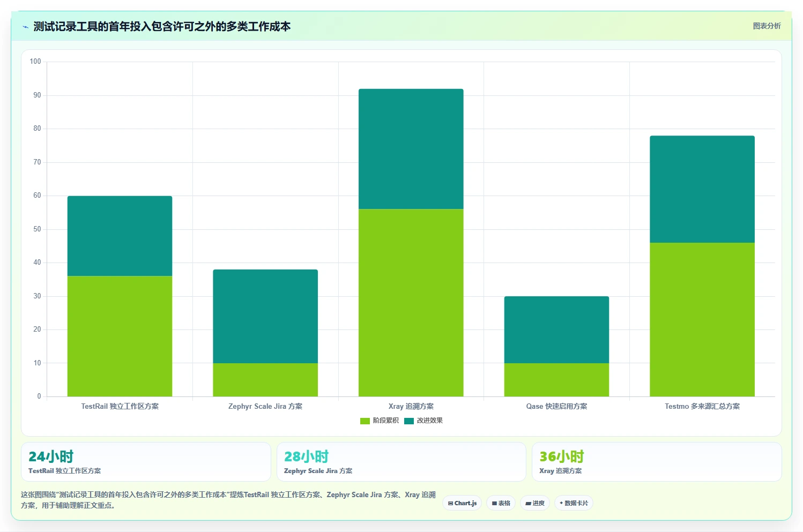803x532 pixels.
Task: Click Xray green 阶段累积 bar segment
Action: coord(411,303)
